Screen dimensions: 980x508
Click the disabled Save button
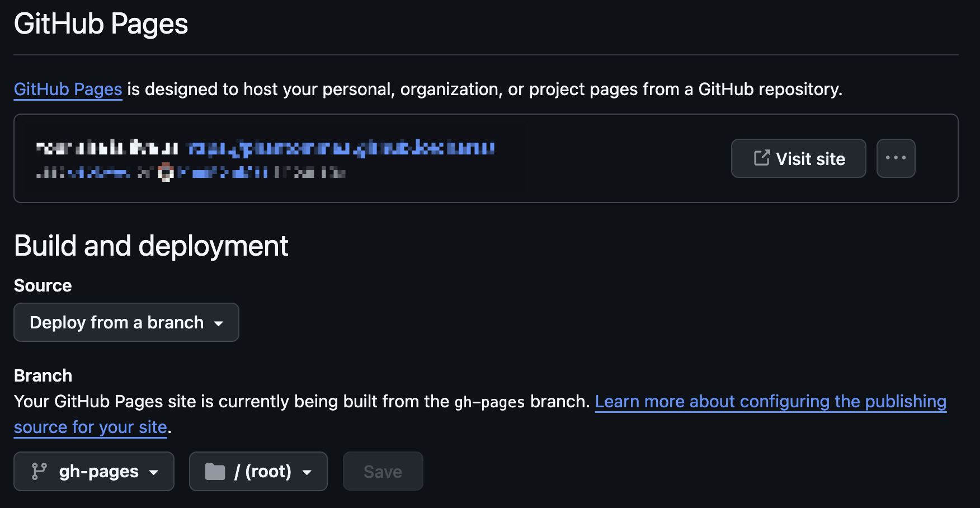point(383,471)
